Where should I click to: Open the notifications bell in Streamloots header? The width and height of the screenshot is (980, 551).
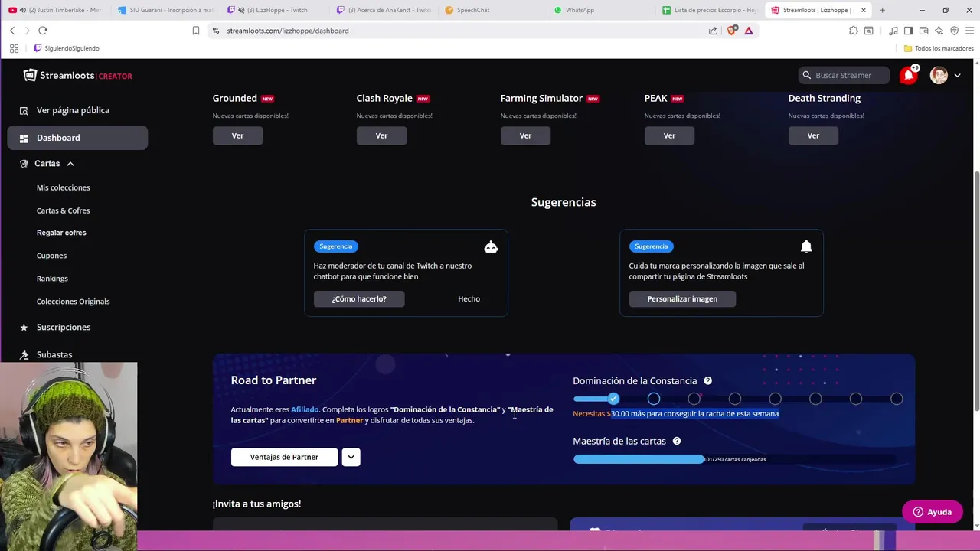(909, 75)
